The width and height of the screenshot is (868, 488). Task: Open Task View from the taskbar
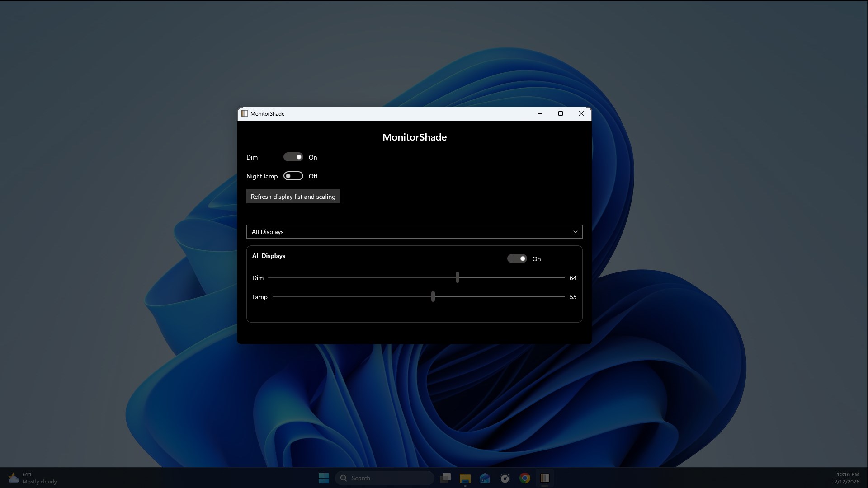click(445, 478)
